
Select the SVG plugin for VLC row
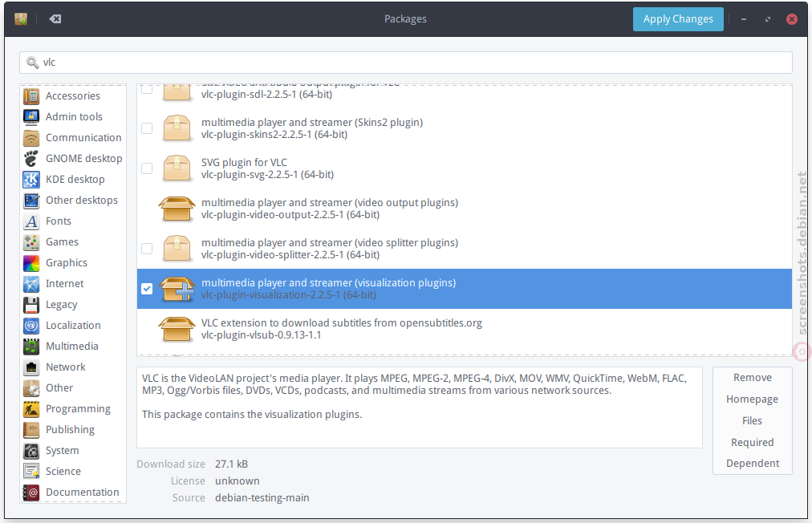point(464,168)
